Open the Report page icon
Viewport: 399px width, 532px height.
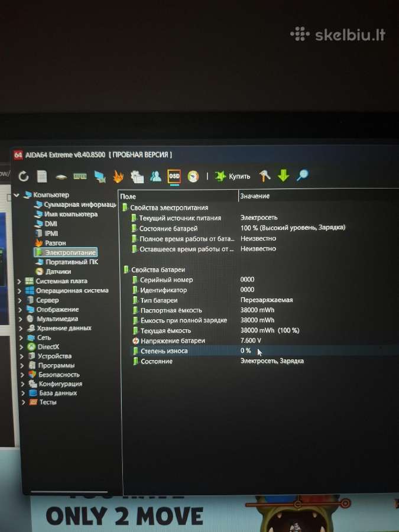42,176
